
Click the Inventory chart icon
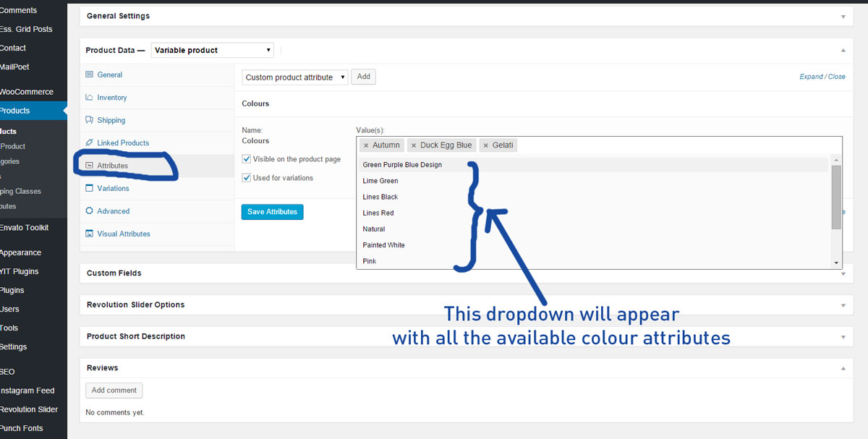pos(90,98)
